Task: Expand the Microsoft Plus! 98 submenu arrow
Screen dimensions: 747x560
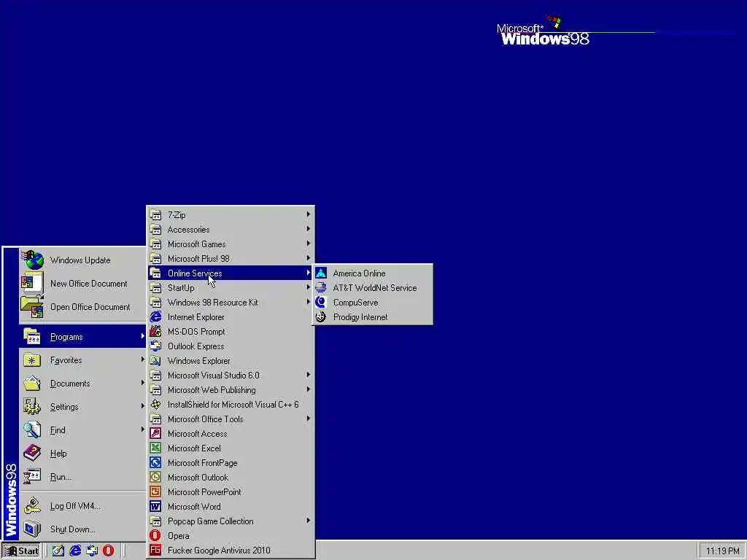Action: [x=309, y=258]
